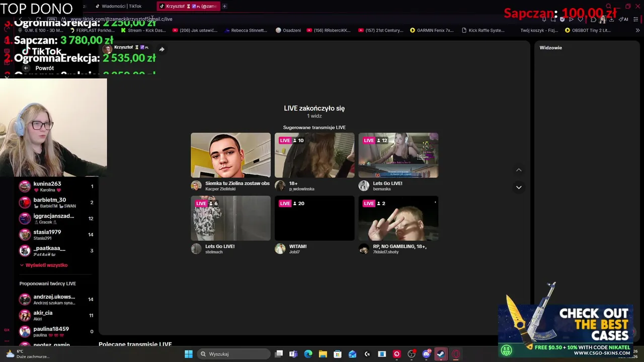Select iggracjanszad... in the sidebar list

click(x=56, y=219)
